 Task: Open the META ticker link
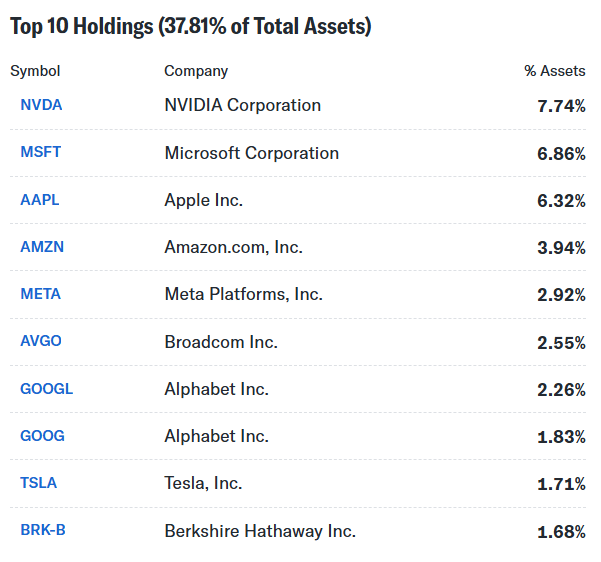[x=41, y=294]
